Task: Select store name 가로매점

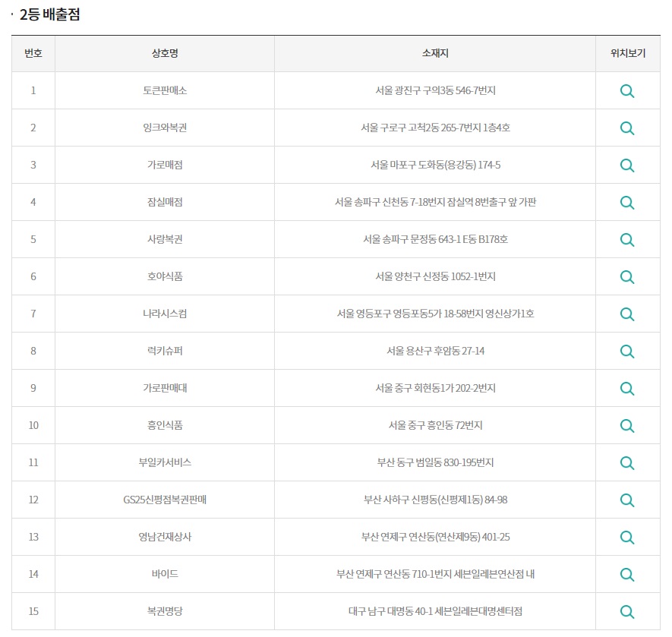Action: [x=165, y=165]
